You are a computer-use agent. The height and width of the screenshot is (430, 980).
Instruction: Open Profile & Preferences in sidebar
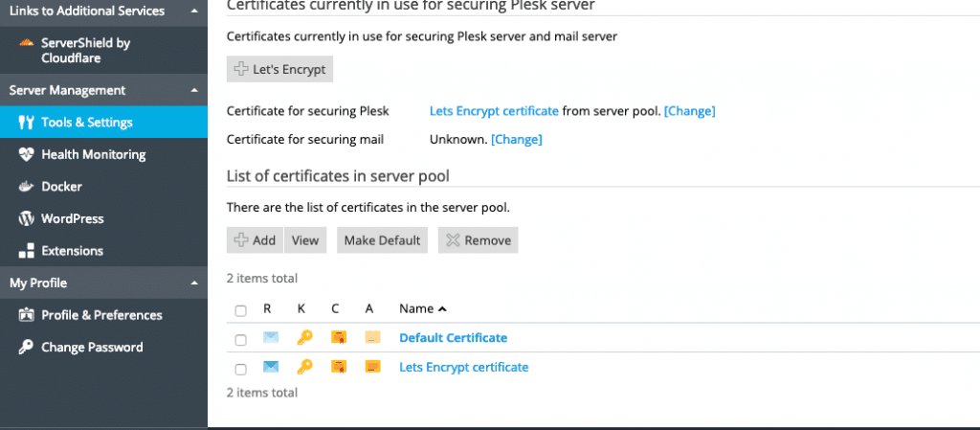(103, 315)
